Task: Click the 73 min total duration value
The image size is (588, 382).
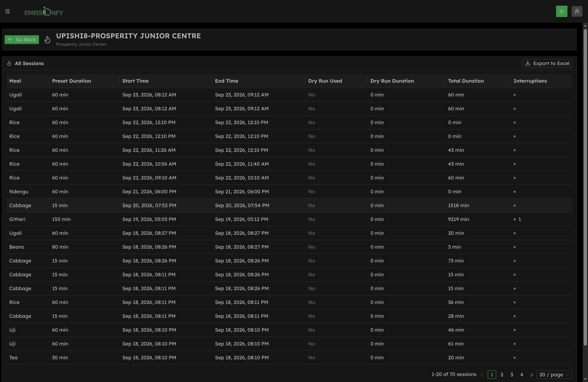Action: (456, 261)
